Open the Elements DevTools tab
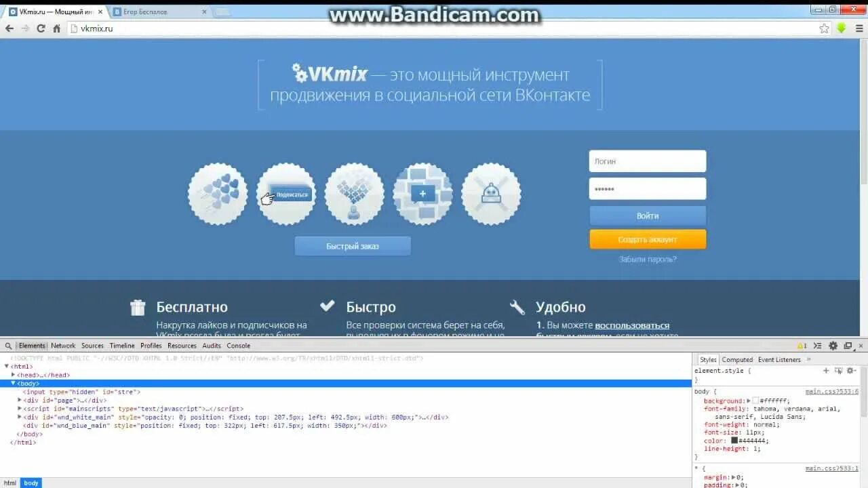 (x=32, y=346)
